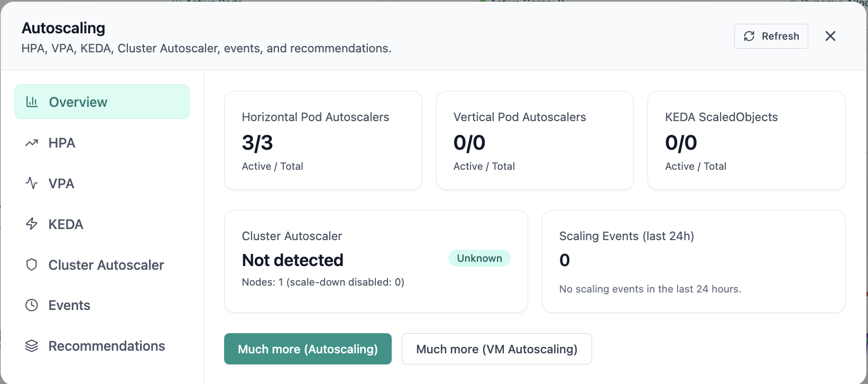Click the Refresh button
Screen dimensions: 868x384
click(771, 36)
